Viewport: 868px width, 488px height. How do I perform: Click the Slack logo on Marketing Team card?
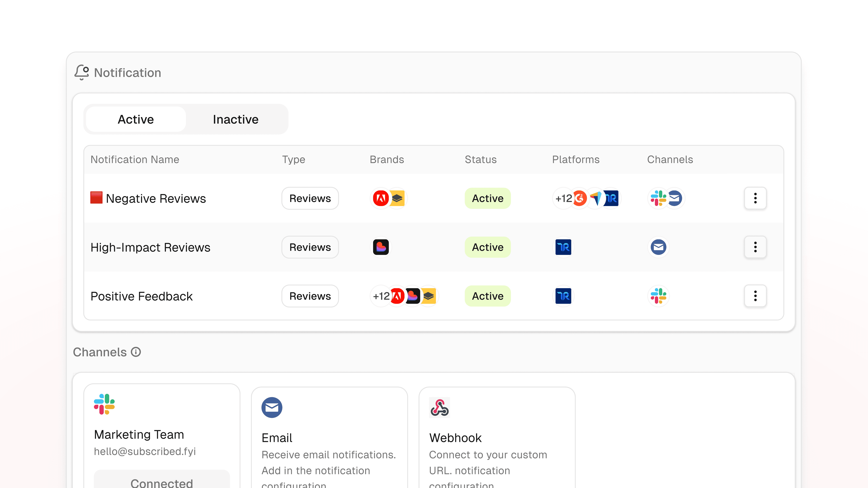tap(104, 404)
